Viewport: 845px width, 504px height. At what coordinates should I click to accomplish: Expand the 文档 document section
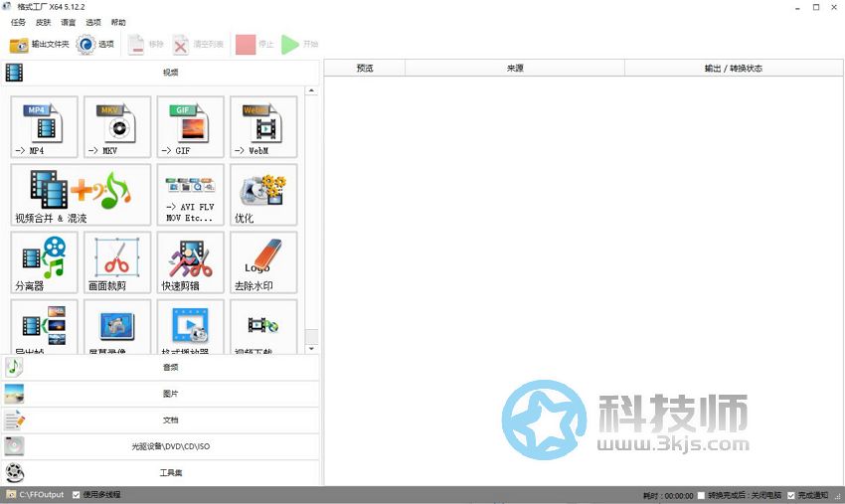click(160, 420)
